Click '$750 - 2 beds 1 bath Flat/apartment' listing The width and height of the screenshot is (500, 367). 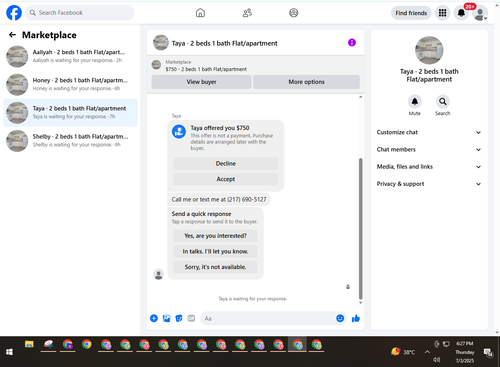(206, 69)
